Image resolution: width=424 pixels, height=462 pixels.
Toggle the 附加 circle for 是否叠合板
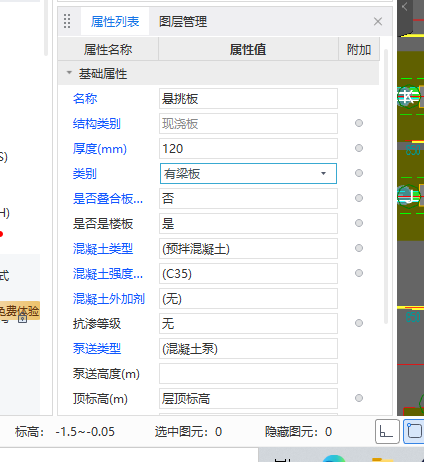coord(359,198)
